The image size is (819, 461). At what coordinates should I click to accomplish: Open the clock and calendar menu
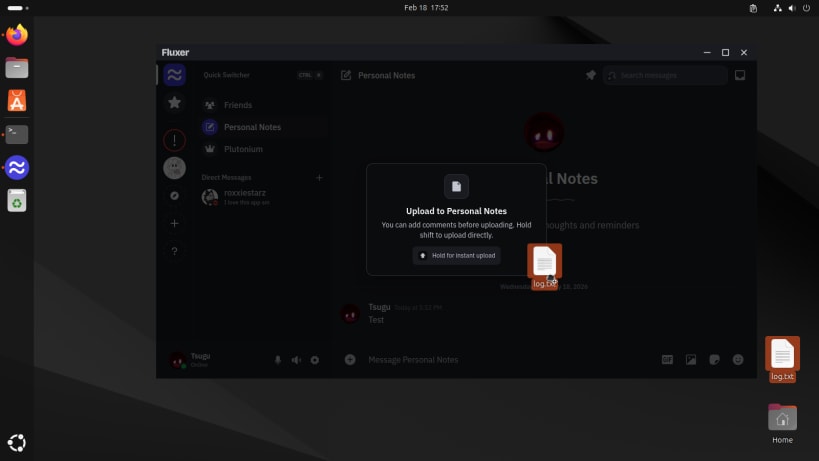tap(426, 7)
